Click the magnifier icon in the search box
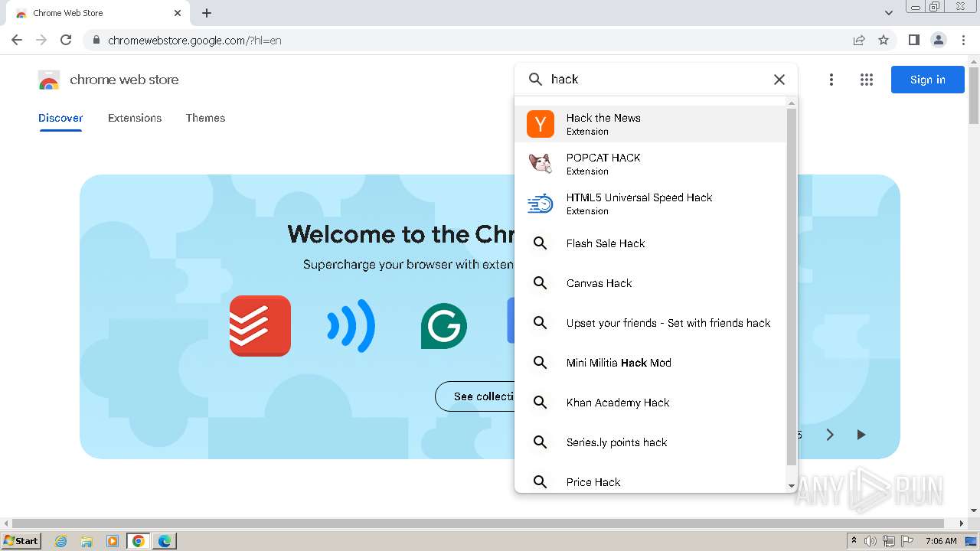Screen dimensions: 980x551 pyautogui.click(x=536, y=80)
